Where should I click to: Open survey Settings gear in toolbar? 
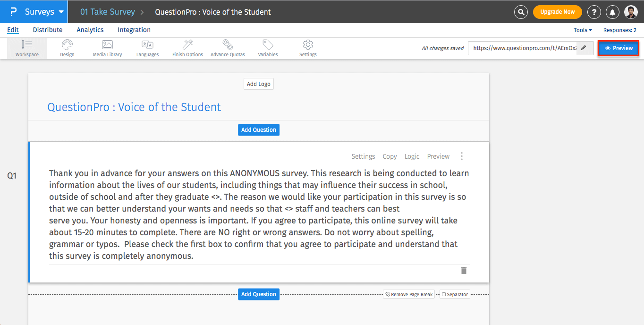click(308, 48)
